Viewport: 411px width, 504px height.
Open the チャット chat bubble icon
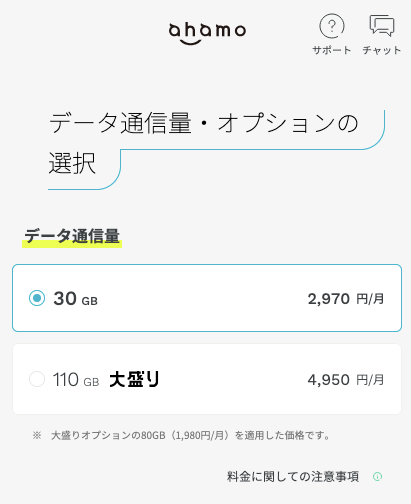point(382,25)
